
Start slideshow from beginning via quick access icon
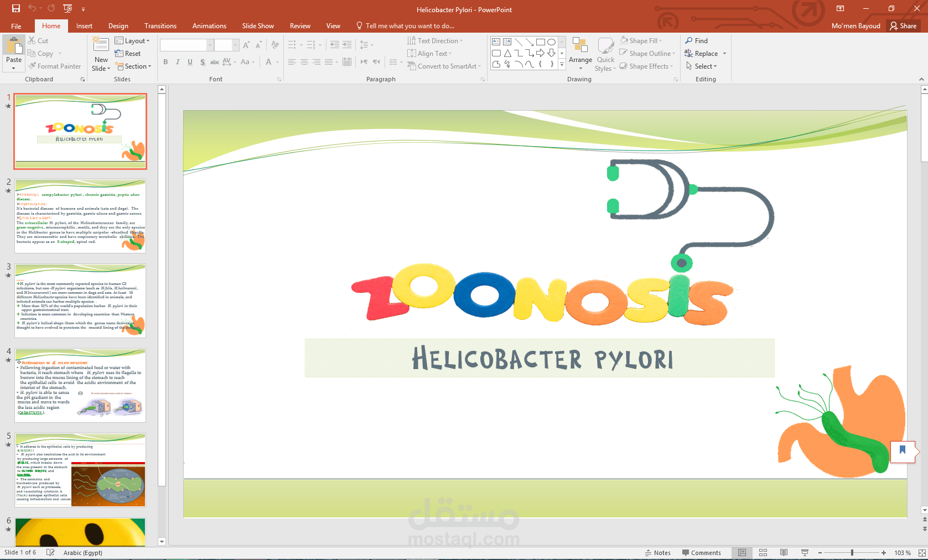(x=68, y=9)
